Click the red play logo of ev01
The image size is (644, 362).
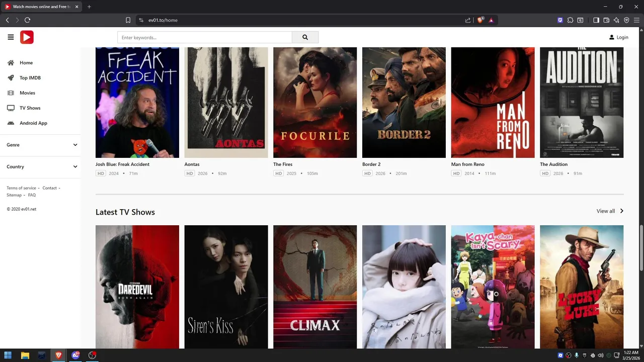[x=27, y=37]
